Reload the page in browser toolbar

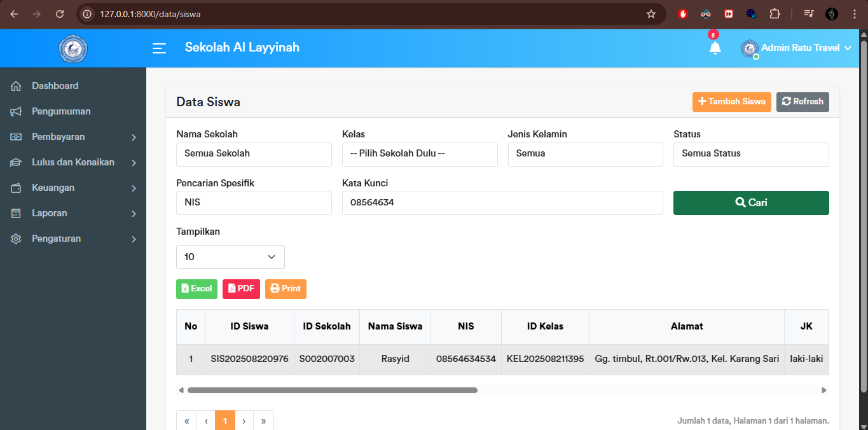tap(60, 14)
